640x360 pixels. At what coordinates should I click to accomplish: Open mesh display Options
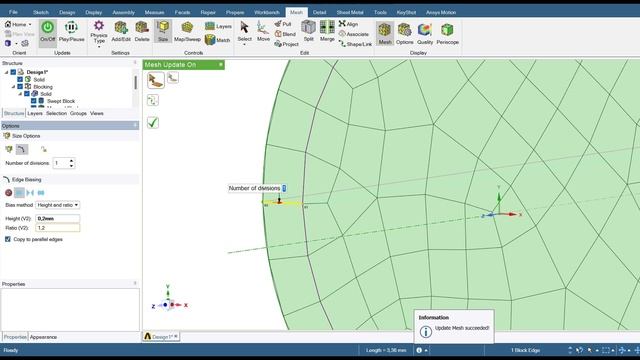click(404, 33)
